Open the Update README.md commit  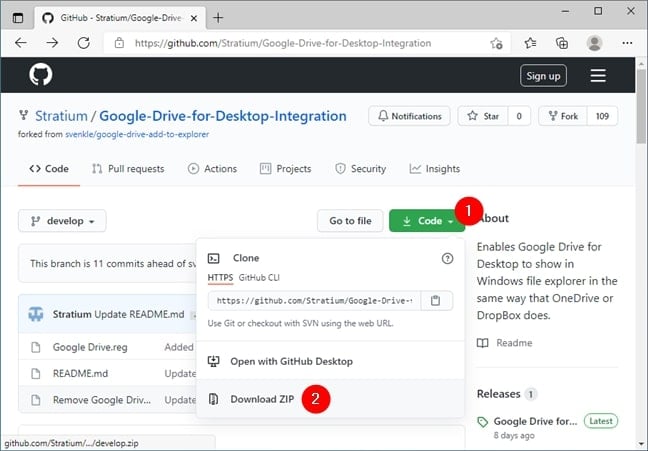tap(139, 315)
